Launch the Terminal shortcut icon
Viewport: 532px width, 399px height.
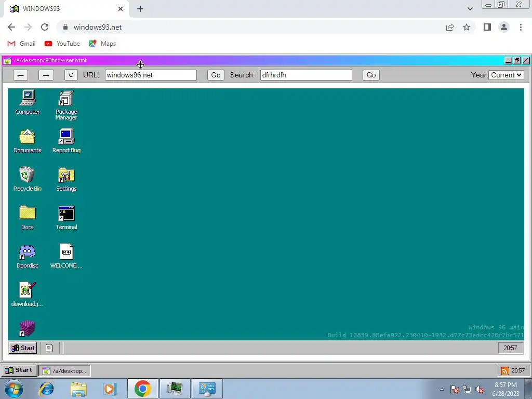click(66, 218)
